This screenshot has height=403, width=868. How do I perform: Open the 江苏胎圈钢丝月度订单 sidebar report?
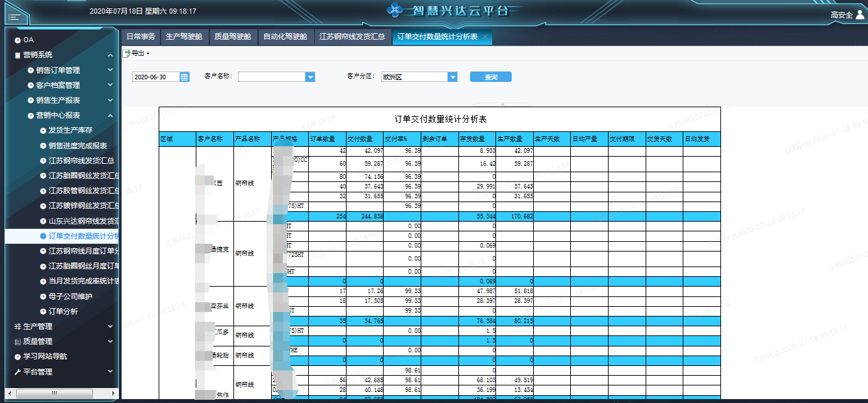[x=83, y=266]
